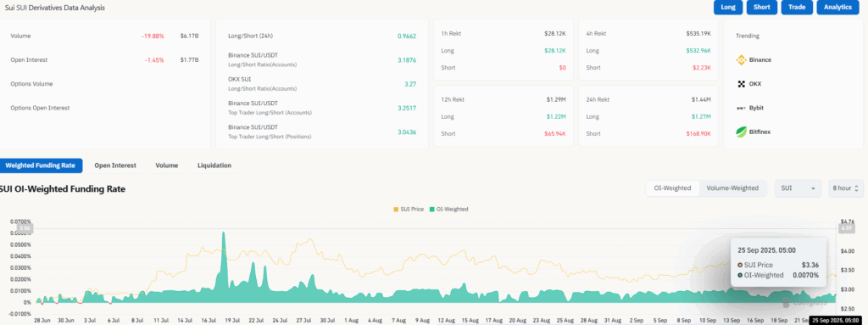
Task: Click the 1 Aug date label on axis
Action: [x=351, y=320]
